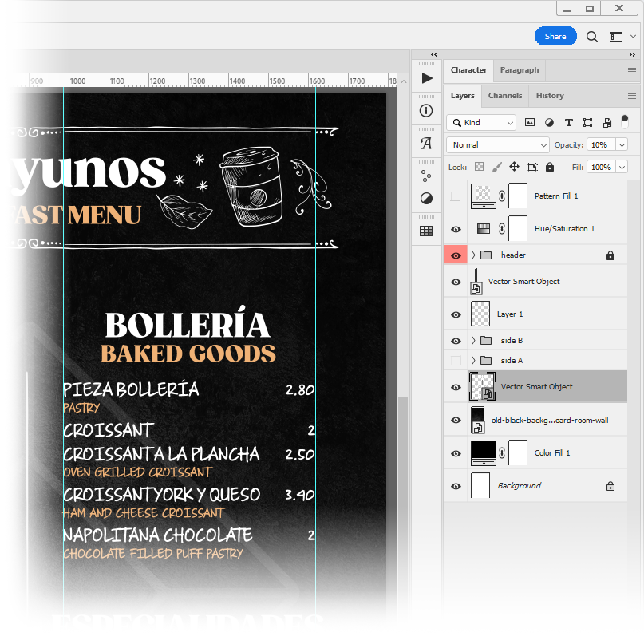Open the Info panel icon
This screenshot has width=644, height=644.
426,111
